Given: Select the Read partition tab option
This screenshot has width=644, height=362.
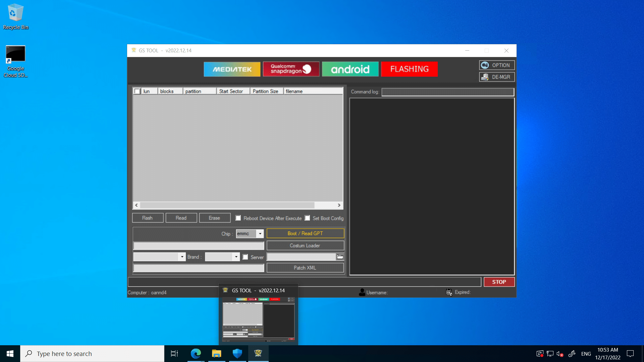Looking at the screenshot, I should coord(181,218).
